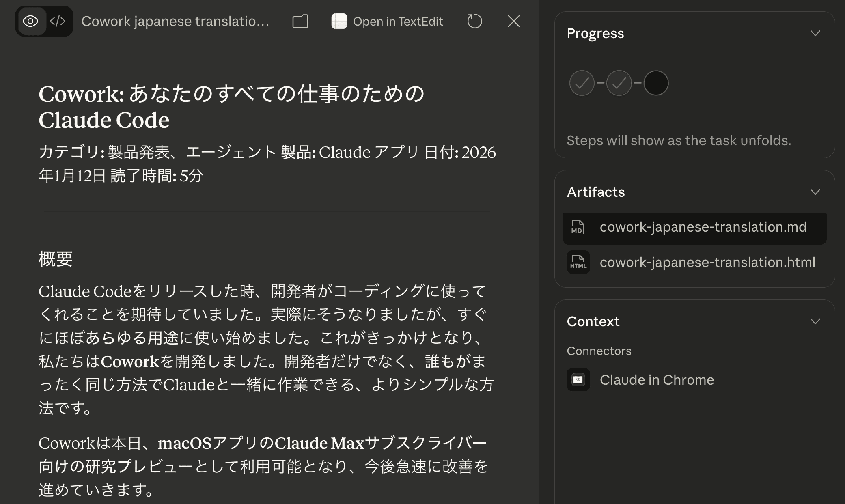Collapse the Artifacts section
This screenshot has width=845, height=504.
click(x=815, y=192)
